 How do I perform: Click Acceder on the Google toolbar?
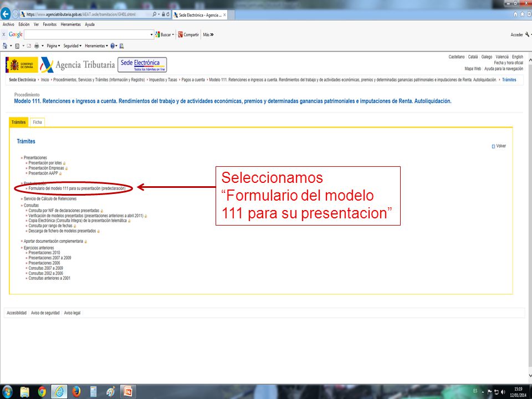click(x=516, y=34)
